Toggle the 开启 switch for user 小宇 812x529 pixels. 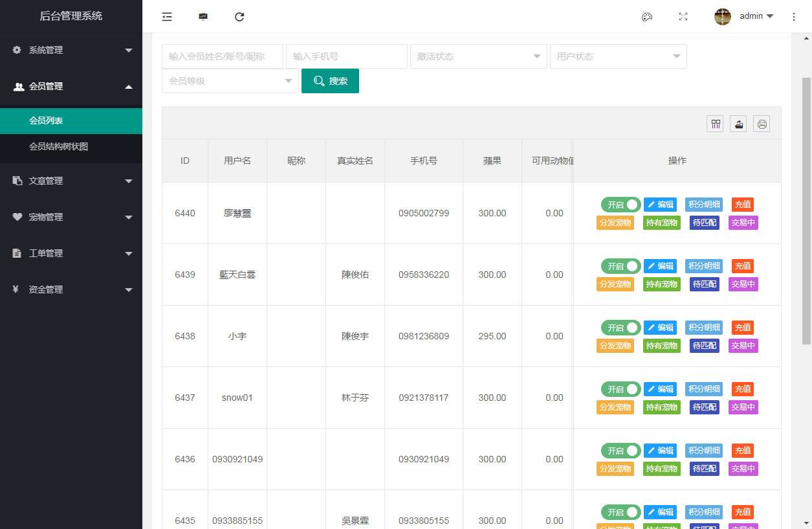(x=620, y=328)
